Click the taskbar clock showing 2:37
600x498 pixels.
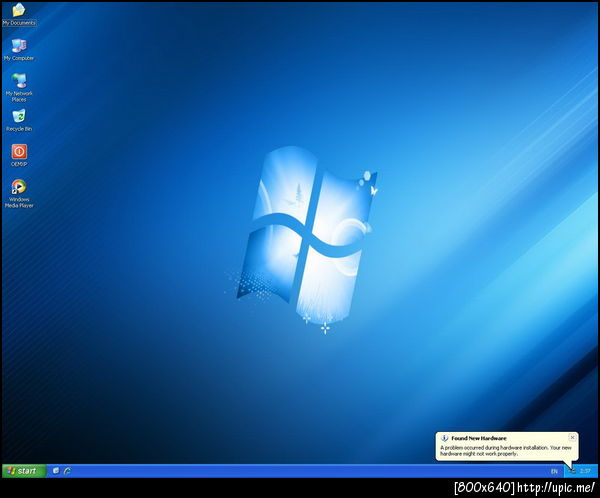(x=585, y=471)
